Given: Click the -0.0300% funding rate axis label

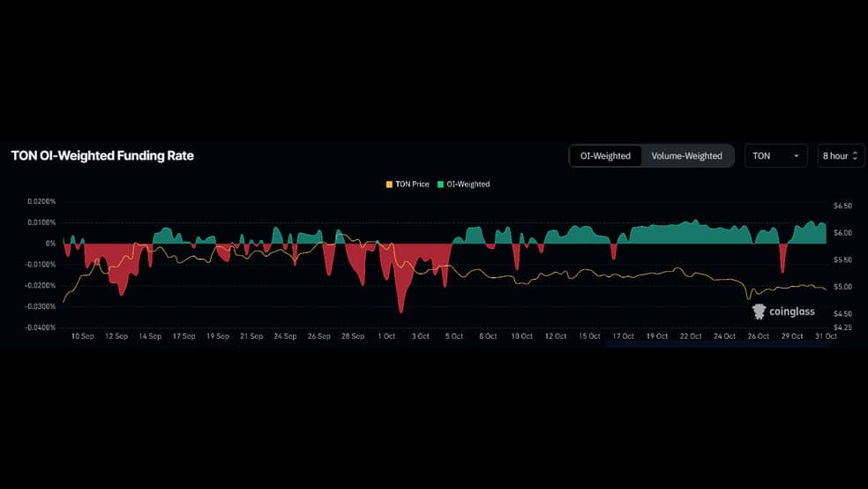Looking at the screenshot, I should click(41, 306).
